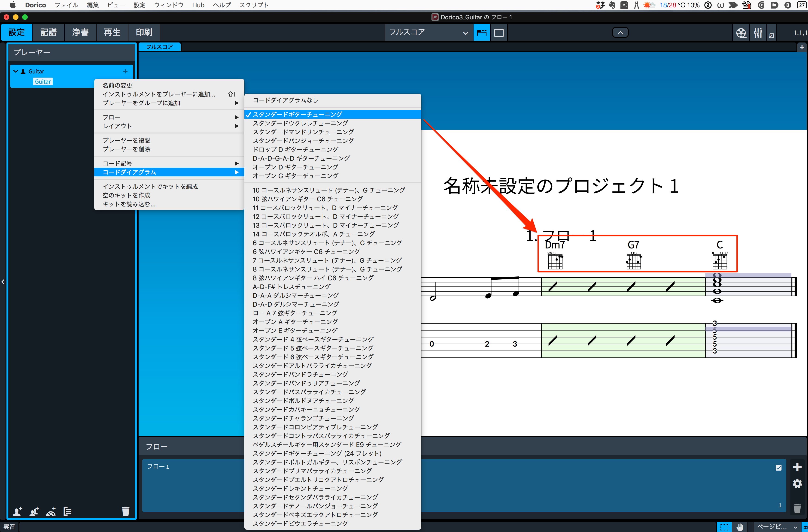Open the video window icon

[741, 33]
